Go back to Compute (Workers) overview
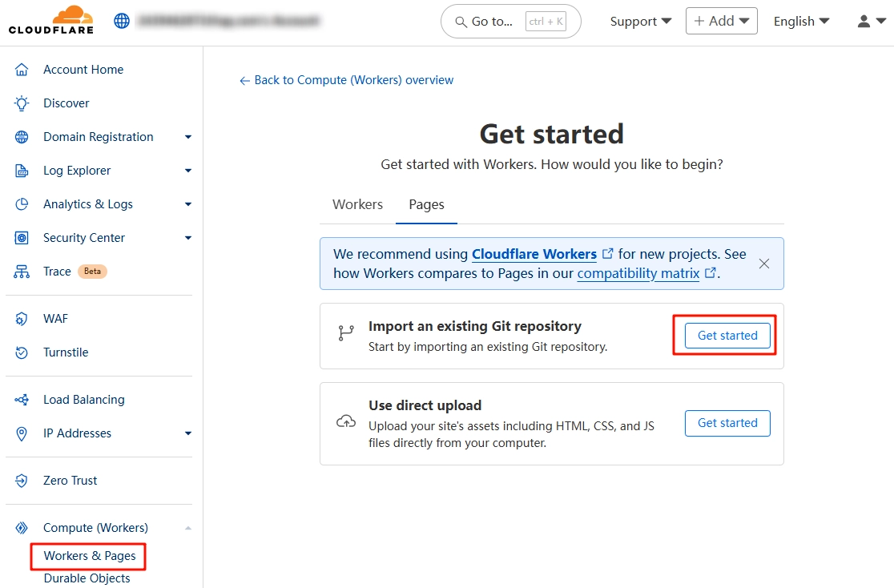 point(346,80)
